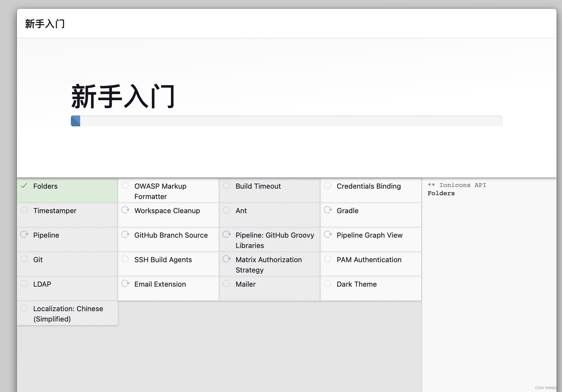Select the Folders plugin name
The width and height of the screenshot is (562, 392).
45,186
